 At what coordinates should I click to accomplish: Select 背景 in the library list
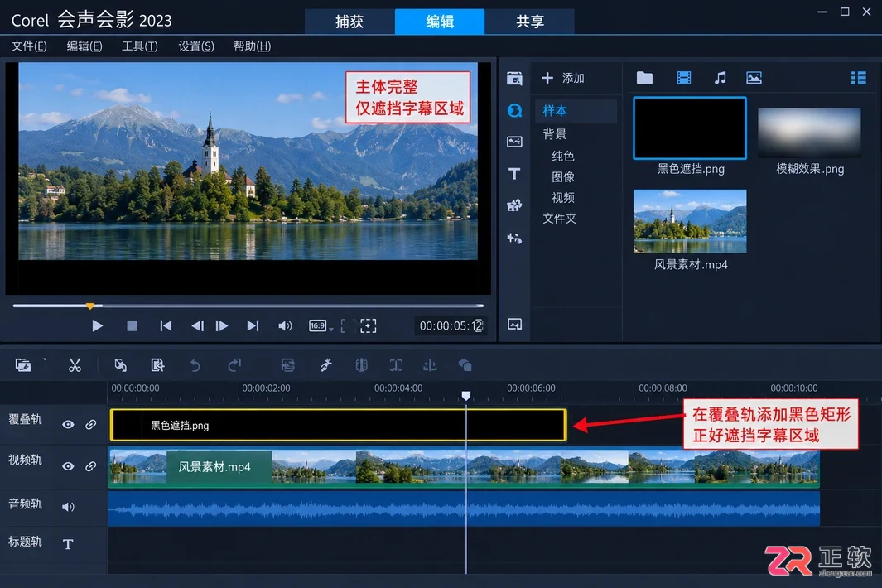tap(555, 134)
